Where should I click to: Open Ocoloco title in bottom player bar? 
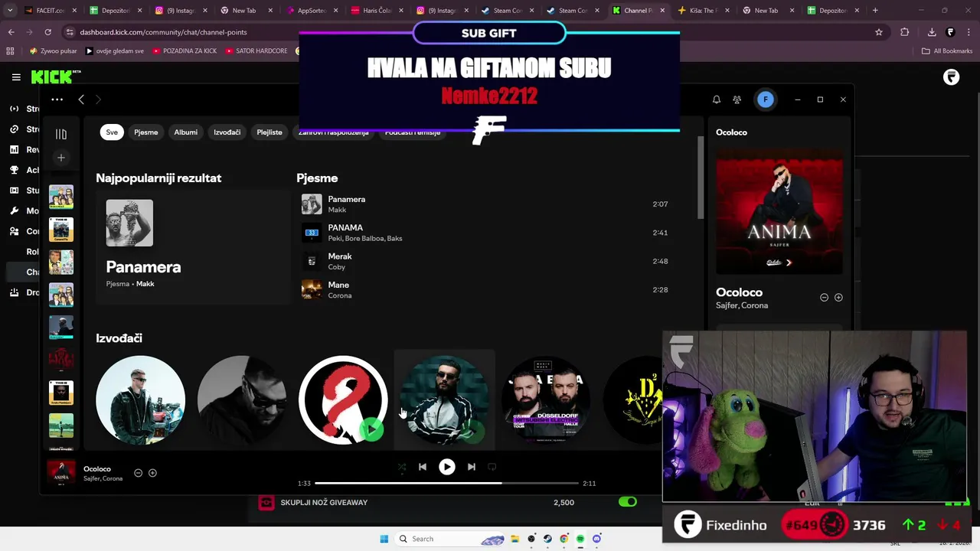(97, 469)
